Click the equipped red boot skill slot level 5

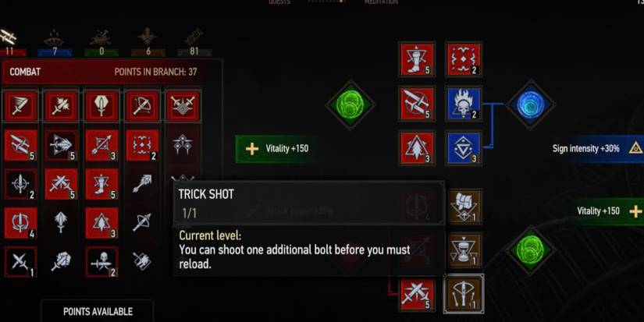[x=417, y=59]
